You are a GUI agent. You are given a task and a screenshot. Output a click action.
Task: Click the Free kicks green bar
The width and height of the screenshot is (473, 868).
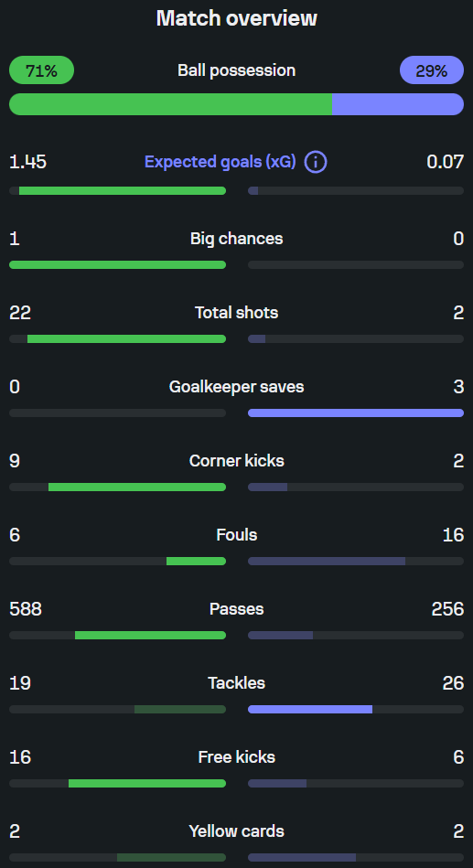coord(147,783)
